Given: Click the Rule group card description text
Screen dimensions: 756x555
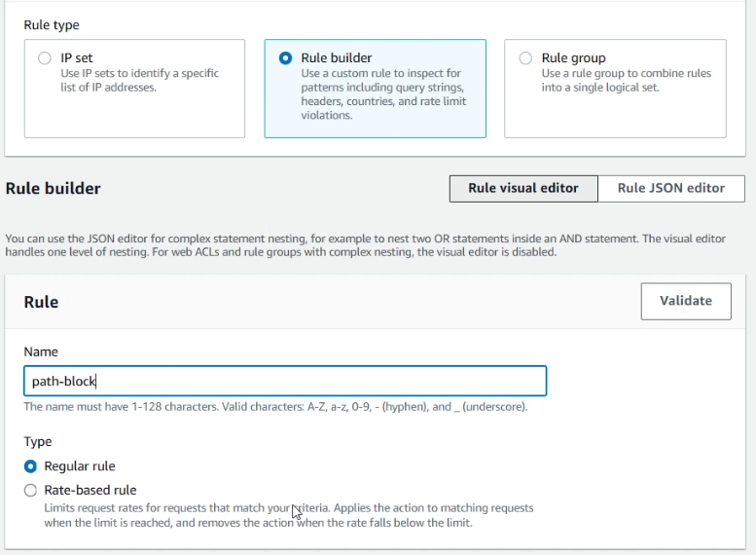Looking at the screenshot, I should [x=627, y=80].
